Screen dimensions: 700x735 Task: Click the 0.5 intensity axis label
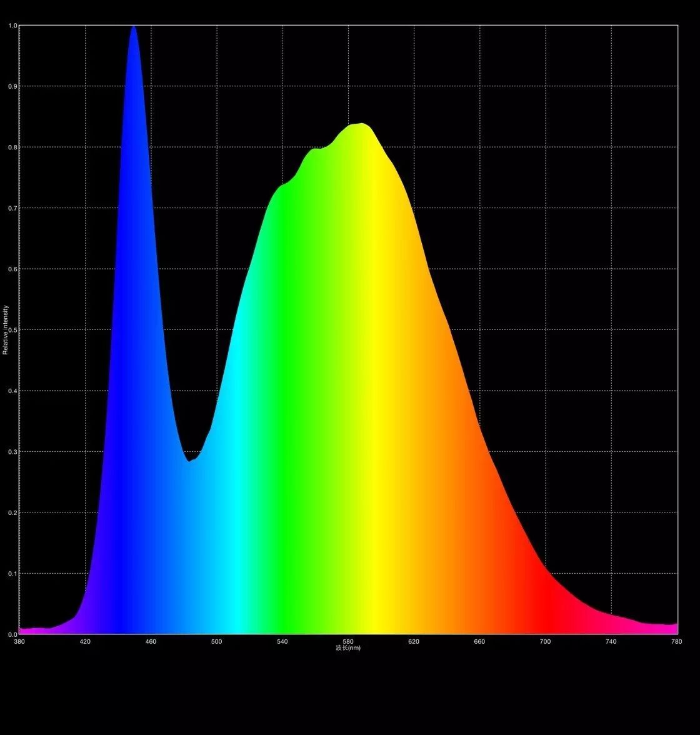click(12, 331)
